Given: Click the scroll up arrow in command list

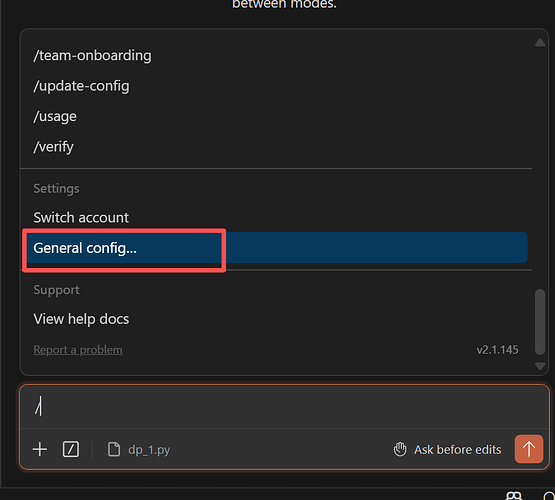Looking at the screenshot, I should tap(540, 43).
